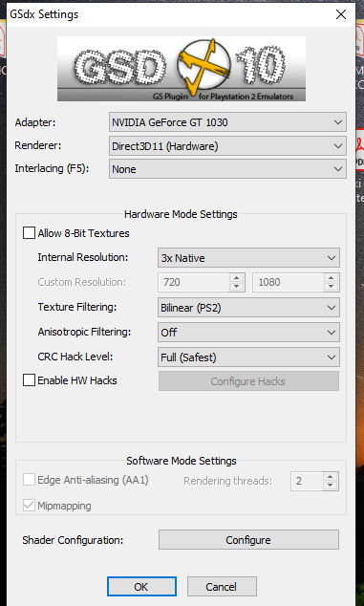Click the custom resolution width field showing 720
364x606 pixels.
click(x=194, y=282)
